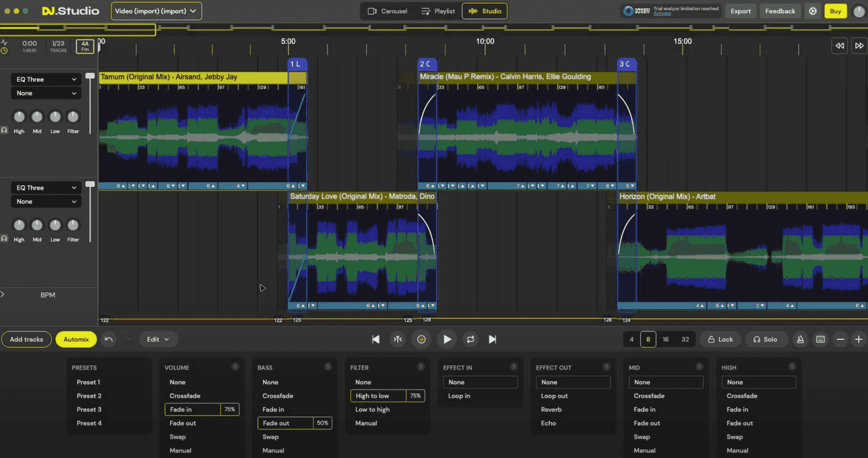This screenshot has height=458, width=868.
Task: Toggle Solo mode on the timeline
Action: click(x=766, y=339)
